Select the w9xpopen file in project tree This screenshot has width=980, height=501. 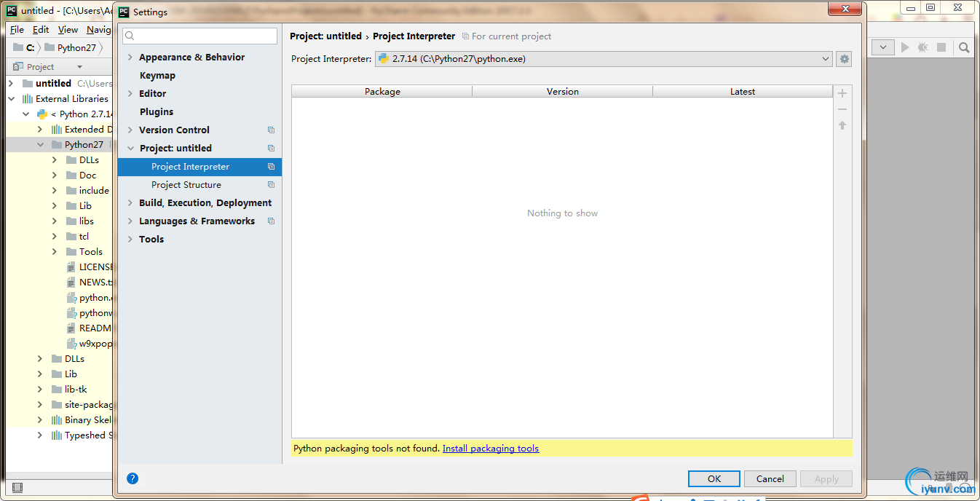coord(95,344)
